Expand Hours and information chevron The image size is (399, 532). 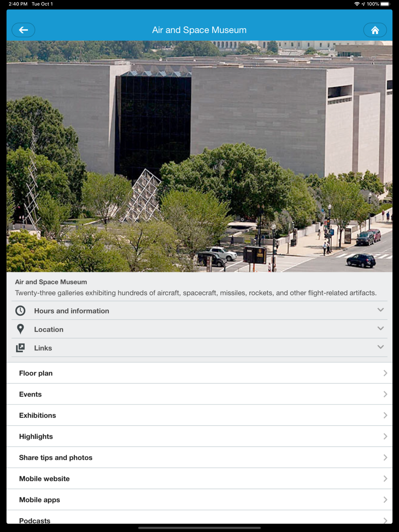click(x=381, y=310)
